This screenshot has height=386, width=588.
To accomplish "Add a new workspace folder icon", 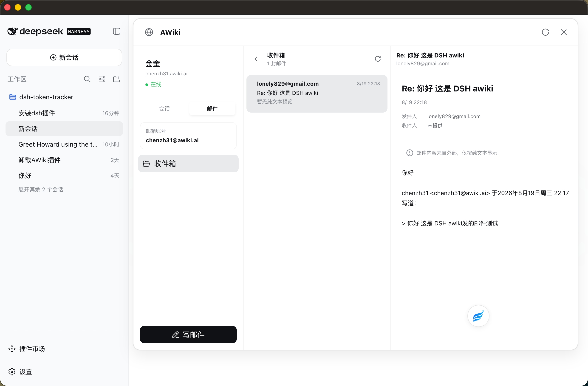I will pos(116,79).
